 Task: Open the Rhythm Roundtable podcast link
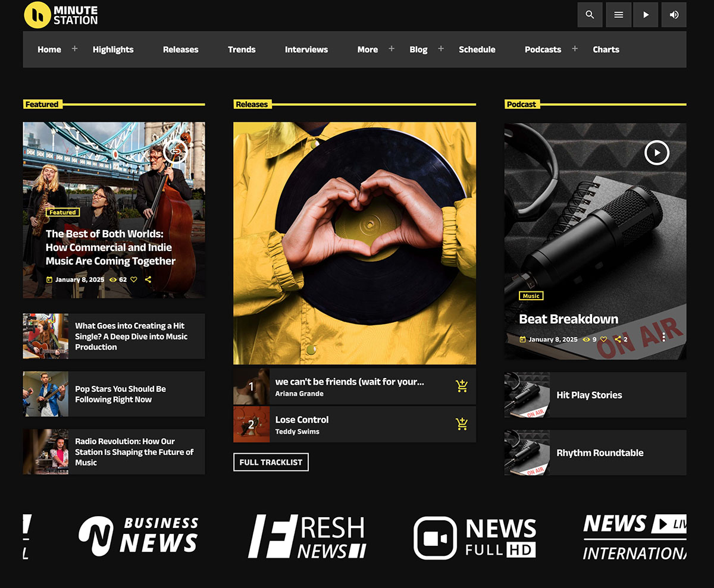point(599,453)
